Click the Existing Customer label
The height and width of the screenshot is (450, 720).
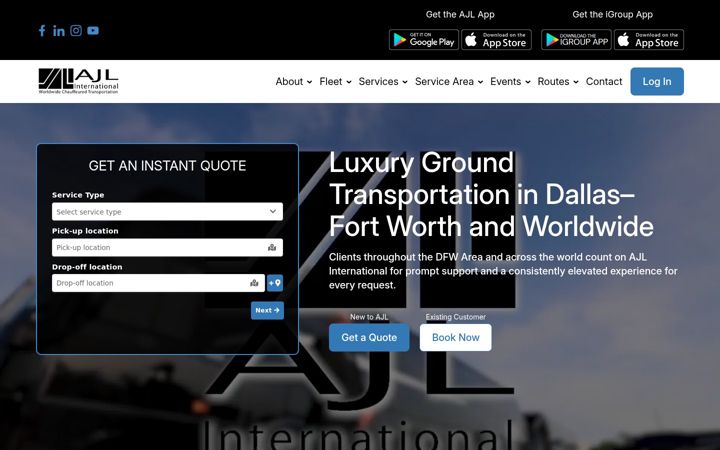456,317
